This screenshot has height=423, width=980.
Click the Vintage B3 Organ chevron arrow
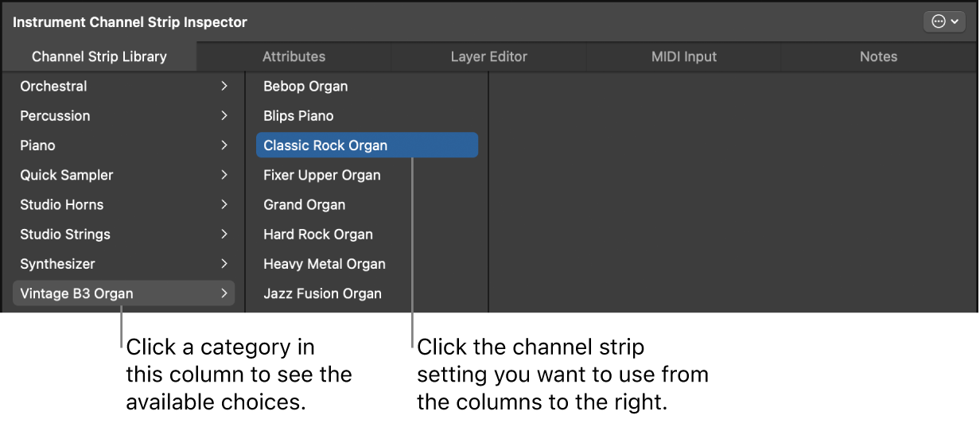(x=224, y=293)
